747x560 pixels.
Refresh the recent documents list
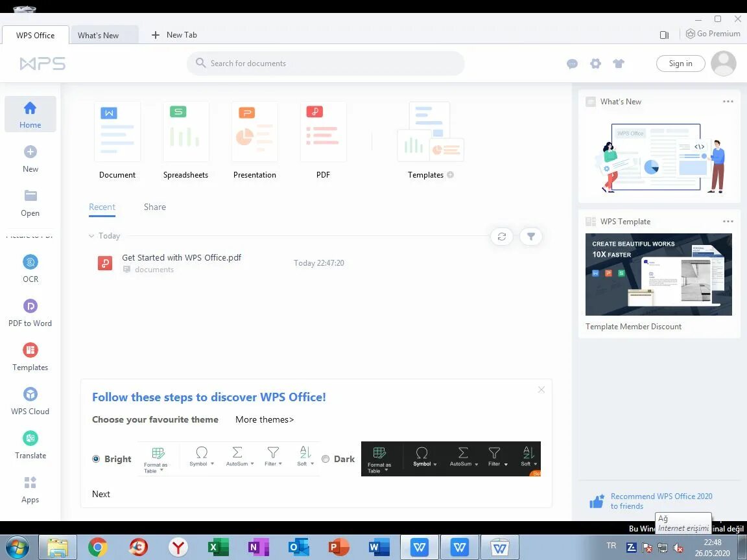(502, 237)
